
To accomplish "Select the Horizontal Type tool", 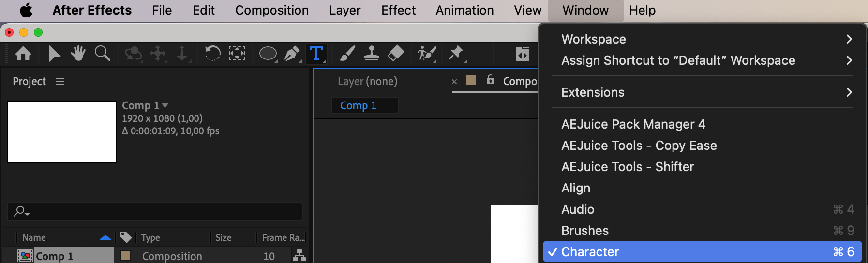I will point(316,53).
